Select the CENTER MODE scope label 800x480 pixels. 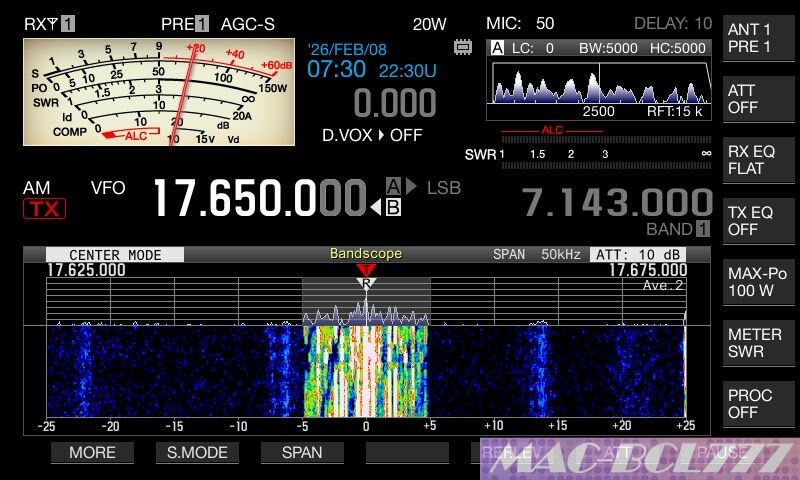[115, 255]
